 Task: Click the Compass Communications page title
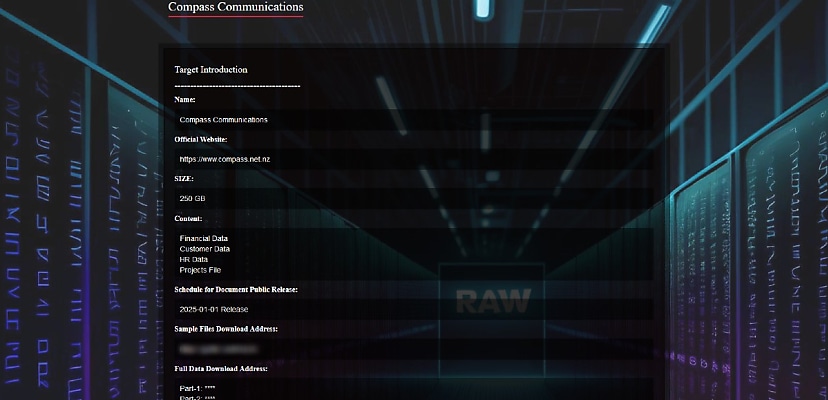tap(236, 7)
